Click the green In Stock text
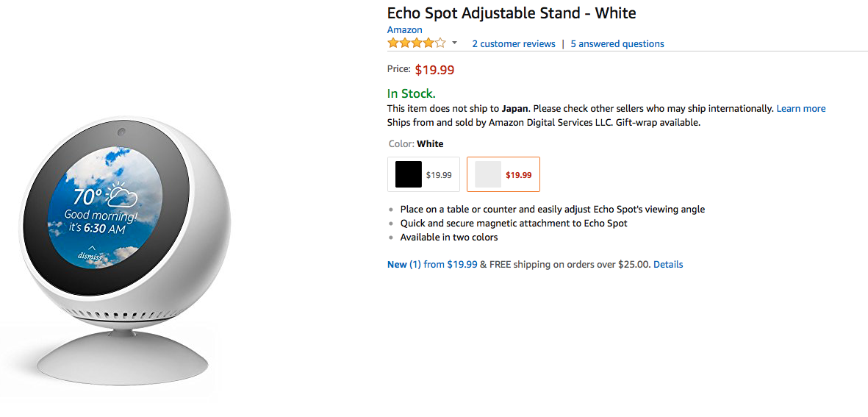Viewport: 868px width, 417px height. [411, 93]
